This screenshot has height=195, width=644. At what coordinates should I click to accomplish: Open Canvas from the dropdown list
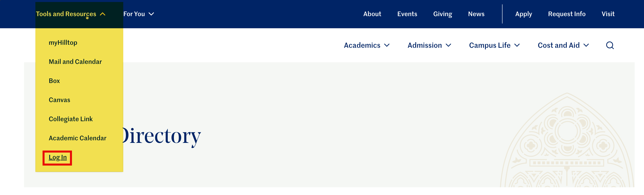click(59, 100)
